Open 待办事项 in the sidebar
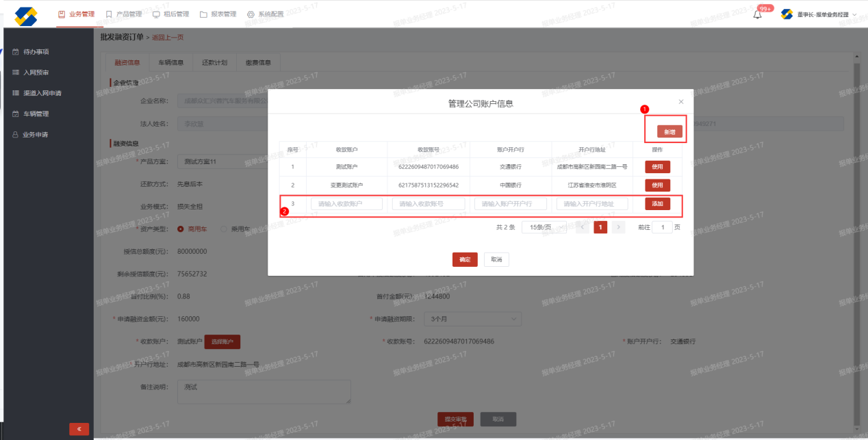 pos(36,51)
